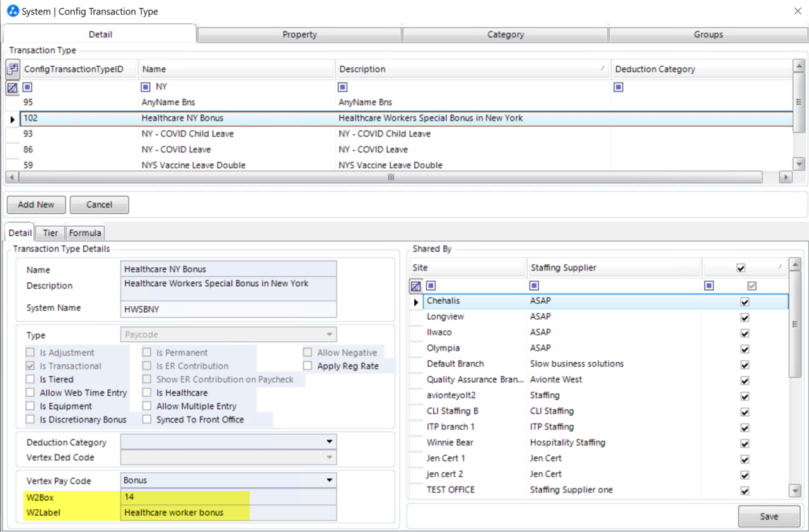Screen dimensions: 809x532
Task: Sort by the Staffing Supplier column header
Action: coord(614,268)
